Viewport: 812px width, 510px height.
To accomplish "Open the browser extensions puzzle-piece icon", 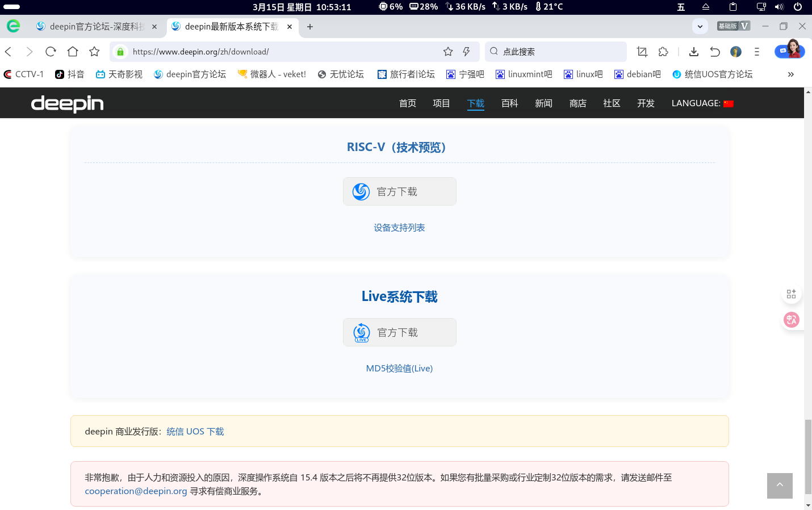I will click(663, 51).
